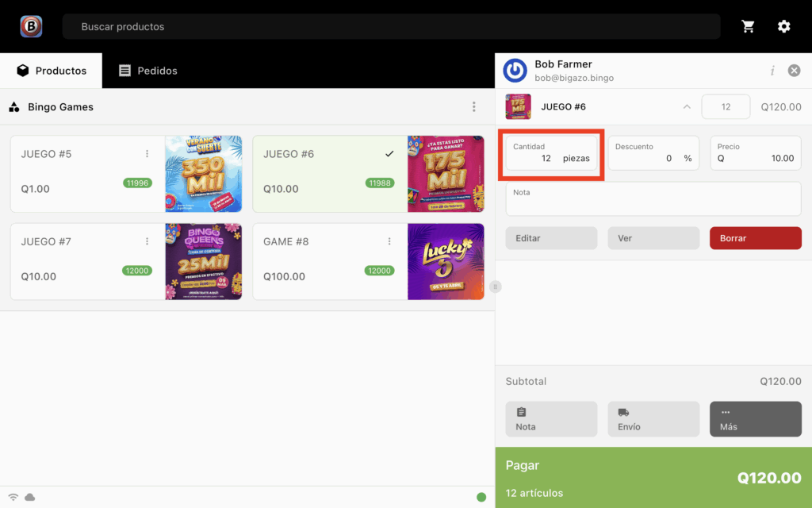Click JUEGO #6 stock badge 11988
The height and width of the screenshot is (508, 812).
click(x=380, y=183)
